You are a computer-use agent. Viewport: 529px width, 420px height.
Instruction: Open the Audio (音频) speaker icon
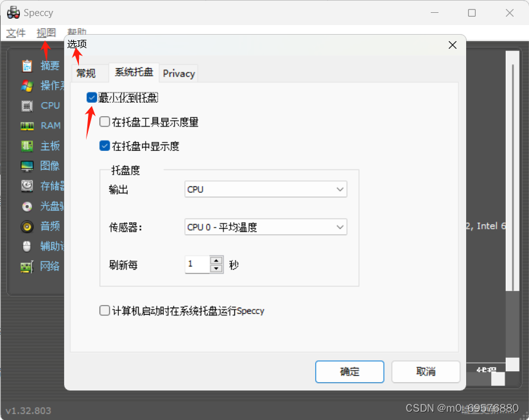(27, 226)
